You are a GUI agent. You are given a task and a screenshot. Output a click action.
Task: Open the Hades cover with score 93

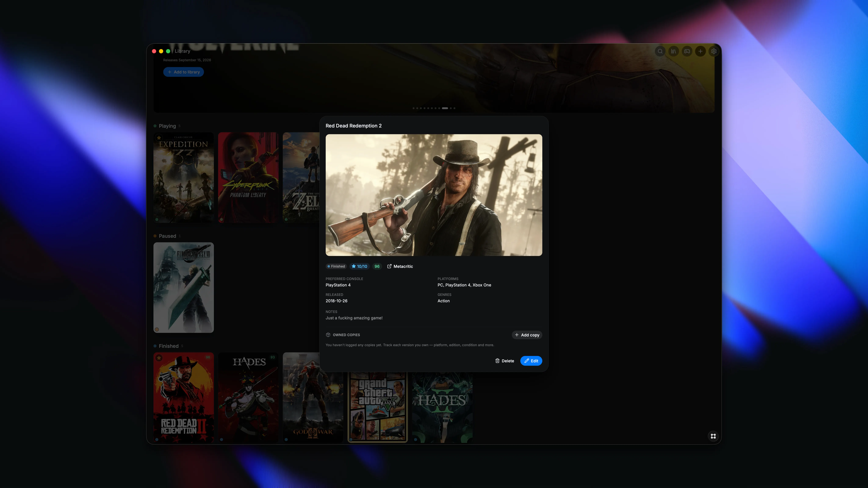click(x=248, y=397)
